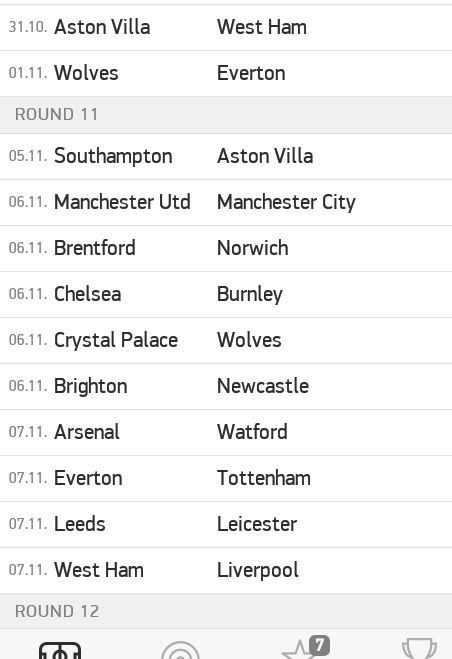
Task: Select Crystal Palace vs Wolves fixture
Action: click(226, 340)
